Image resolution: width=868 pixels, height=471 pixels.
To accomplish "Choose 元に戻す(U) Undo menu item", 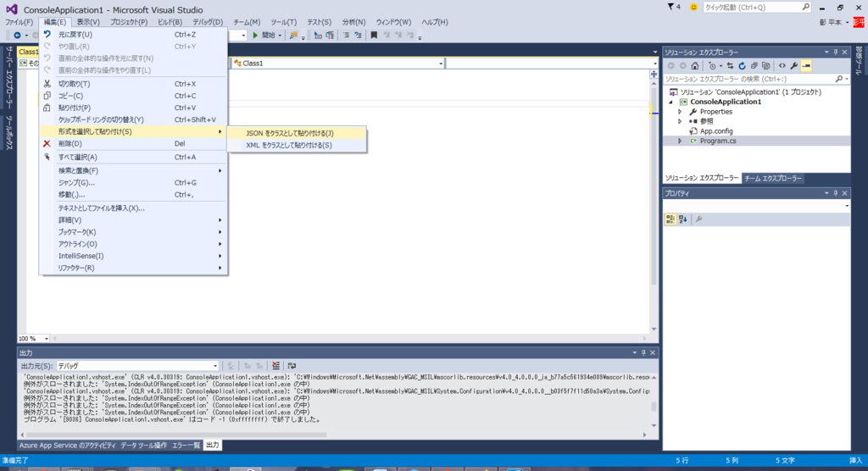I will pyautogui.click(x=133, y=35).
